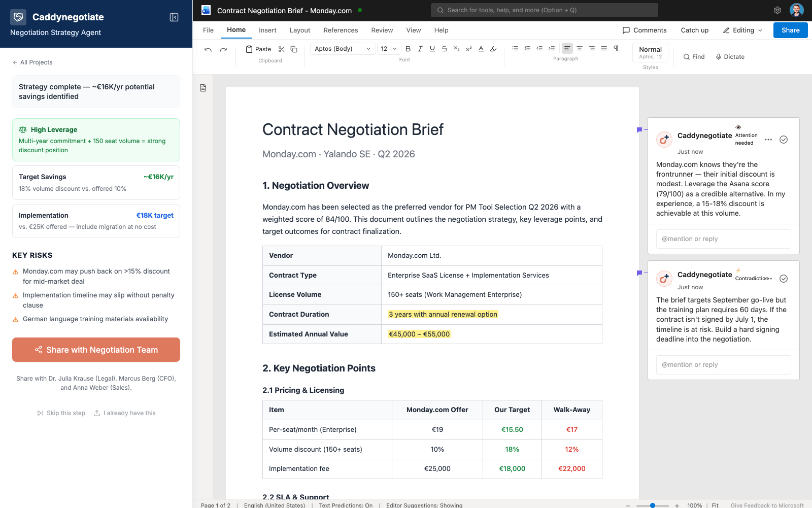Switch to the Insert tab

pyautogui.click(x=267, y=30)
